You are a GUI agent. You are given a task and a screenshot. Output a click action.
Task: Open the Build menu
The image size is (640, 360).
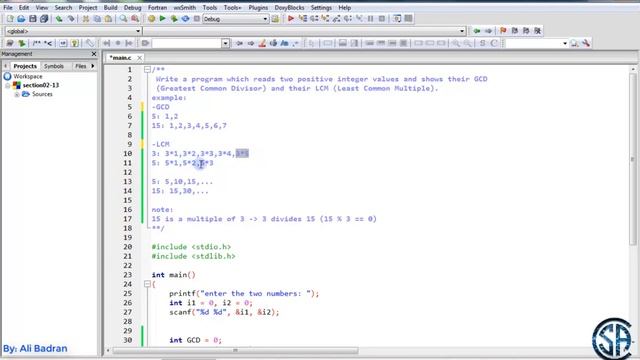[110, 7]
